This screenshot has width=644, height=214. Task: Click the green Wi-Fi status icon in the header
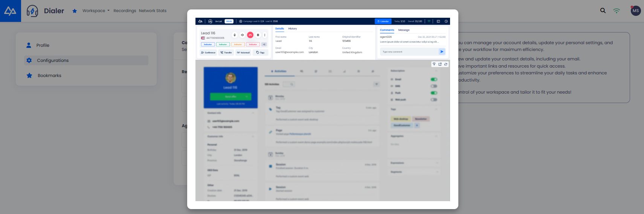617,11
